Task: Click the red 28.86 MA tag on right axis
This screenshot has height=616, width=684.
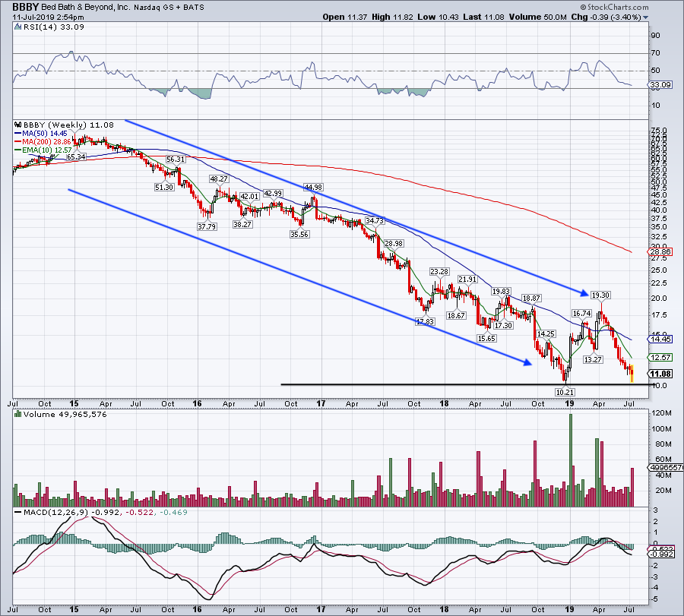Action: (x=660, y=251)
